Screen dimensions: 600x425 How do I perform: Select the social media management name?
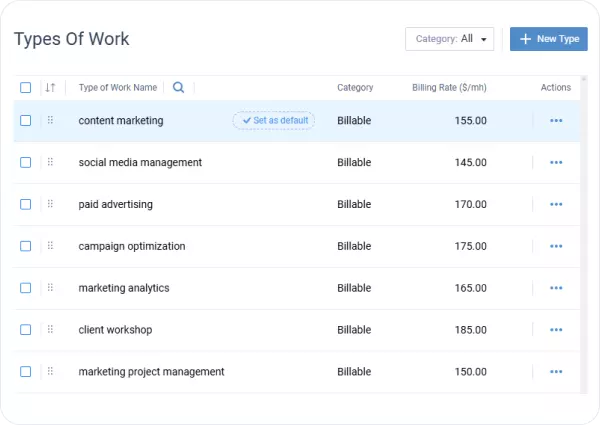(140, 163)
